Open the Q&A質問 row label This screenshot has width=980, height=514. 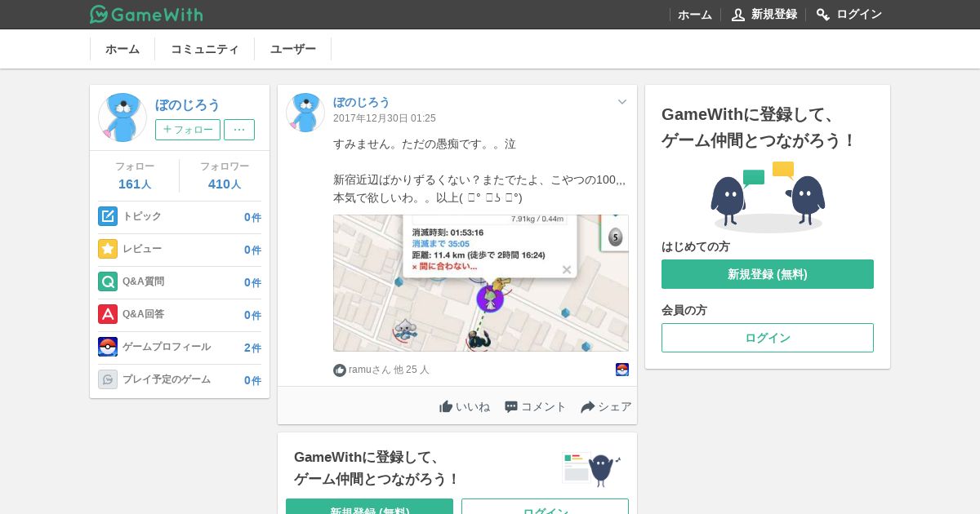[x=144, y=281]
